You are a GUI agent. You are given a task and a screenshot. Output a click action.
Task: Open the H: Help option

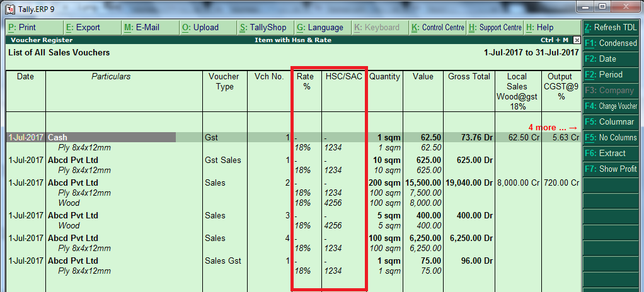coord(553,28)
